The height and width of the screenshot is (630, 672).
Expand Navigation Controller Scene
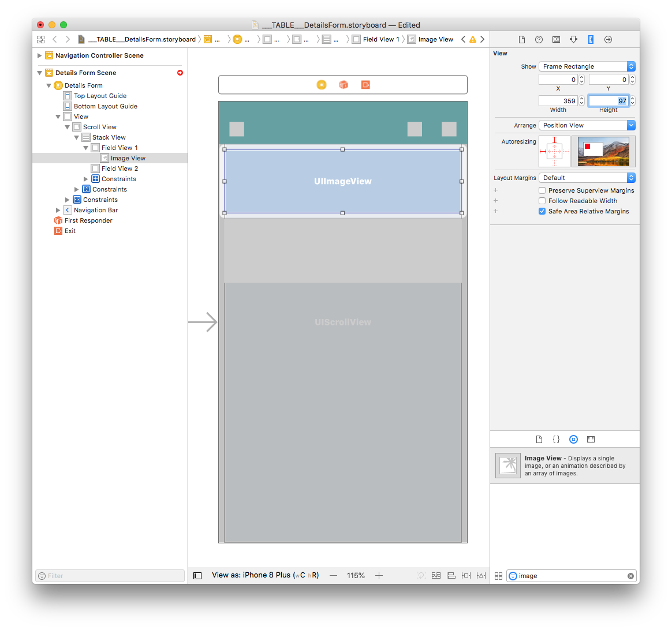tap(39, 55)
